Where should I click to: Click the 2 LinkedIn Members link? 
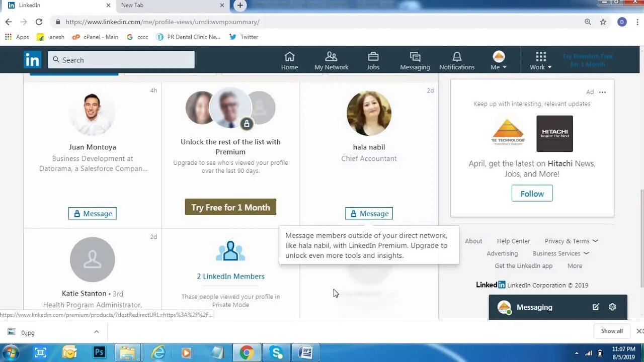[x=230, y=277]
